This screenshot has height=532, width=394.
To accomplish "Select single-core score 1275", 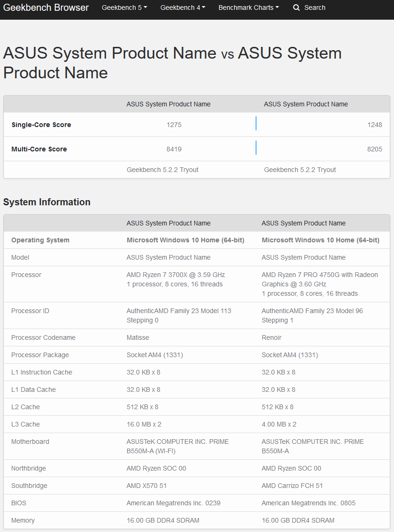I will (x=174, y=125).
